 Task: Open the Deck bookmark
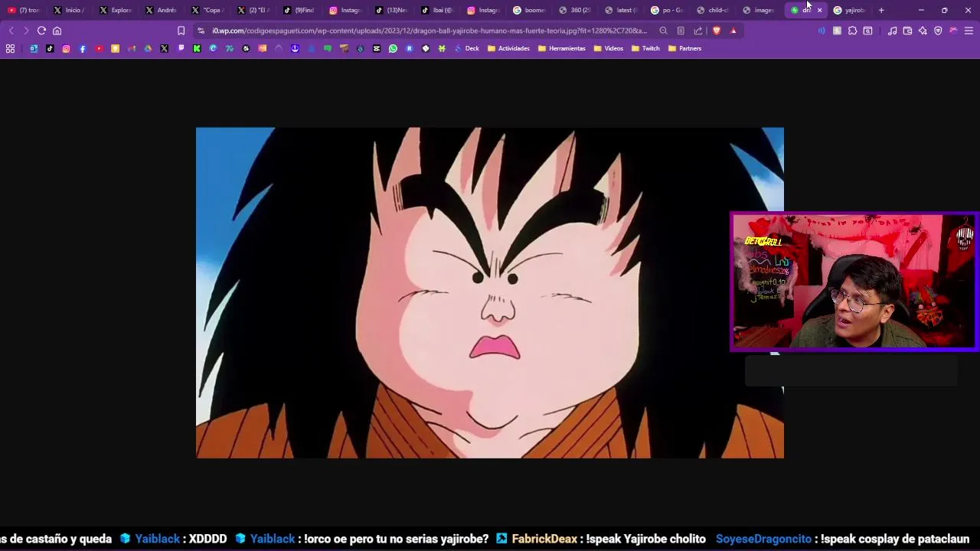tap(466, 48)
